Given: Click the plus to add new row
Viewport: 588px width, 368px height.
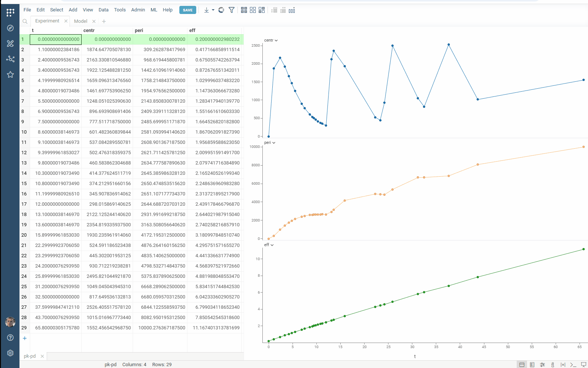Looking at the screenshot, I should click(x=25, y=338).
